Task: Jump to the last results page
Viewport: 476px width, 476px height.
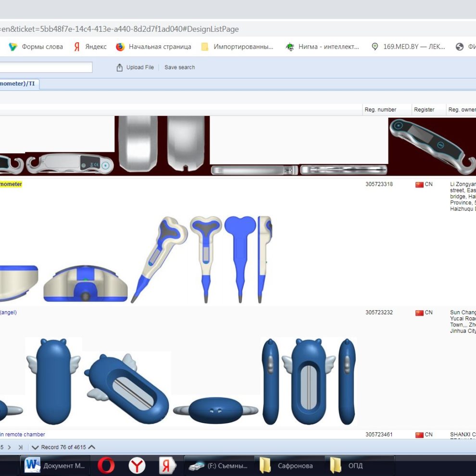Action: (x=21, y=447)
